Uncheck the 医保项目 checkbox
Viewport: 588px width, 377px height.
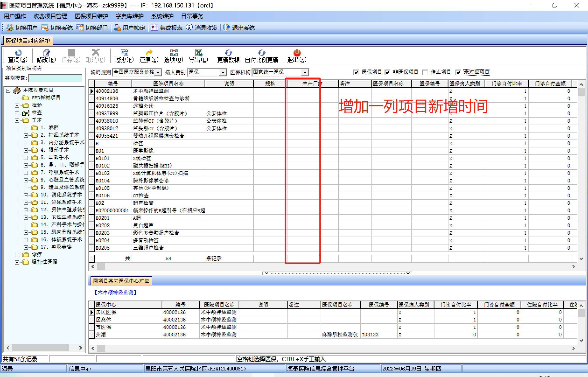pyautogui.click(x=356, y=72)
